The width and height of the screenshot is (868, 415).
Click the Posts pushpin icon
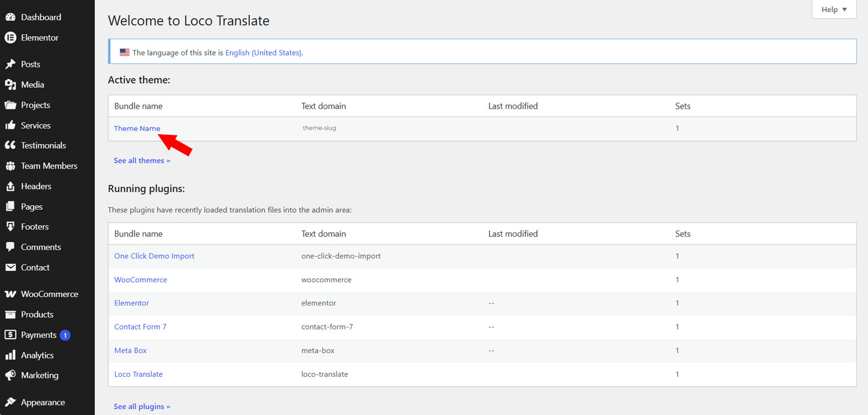click(10, 64)
